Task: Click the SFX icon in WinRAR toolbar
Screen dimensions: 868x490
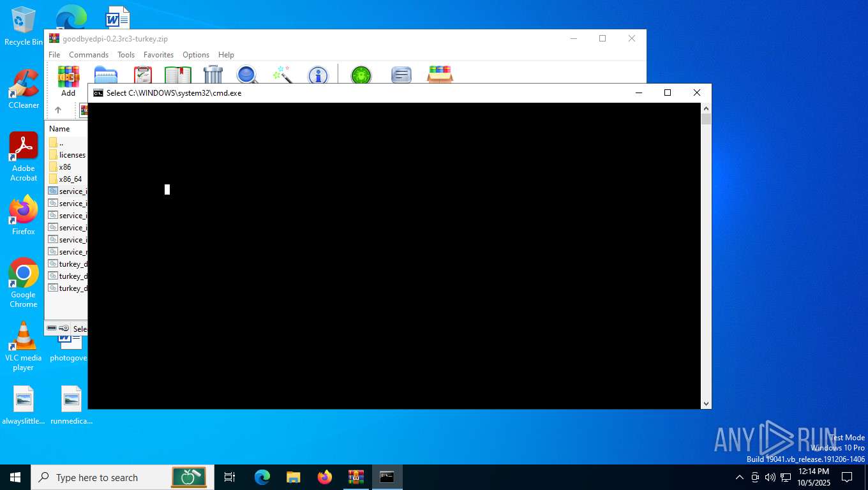Action: (x=440, y=75)
